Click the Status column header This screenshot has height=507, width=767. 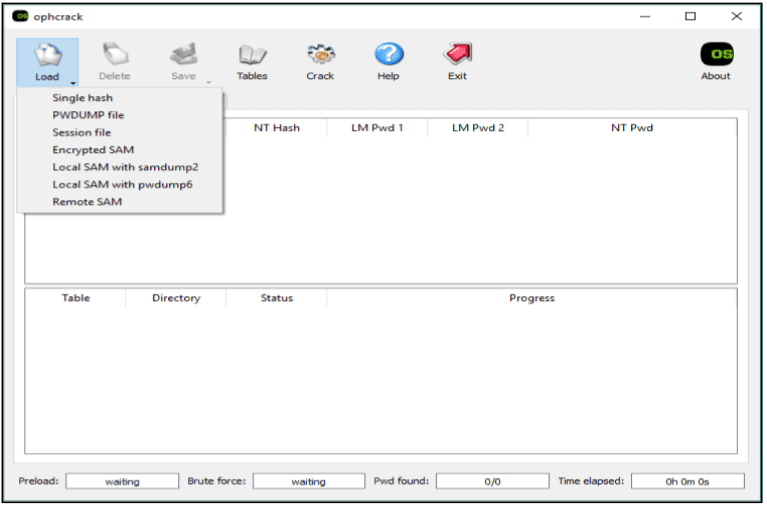[x=276, y=298]
